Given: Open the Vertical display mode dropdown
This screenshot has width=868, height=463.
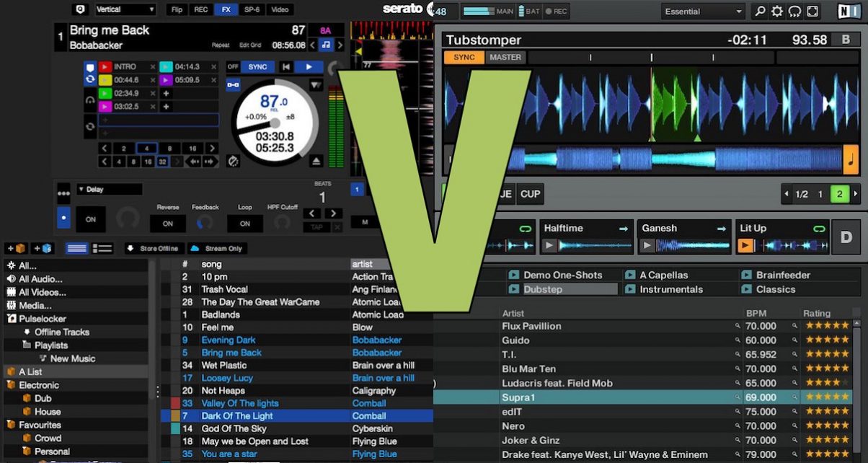Looking at the screenshot, I should click(126, 9).
